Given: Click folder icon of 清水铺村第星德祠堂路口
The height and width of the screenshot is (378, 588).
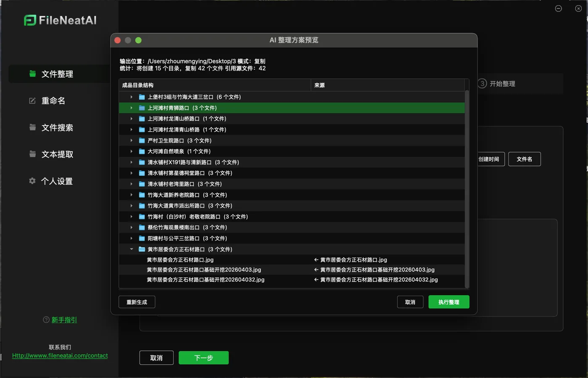Looking at the screenshot, I should point(142,173).
